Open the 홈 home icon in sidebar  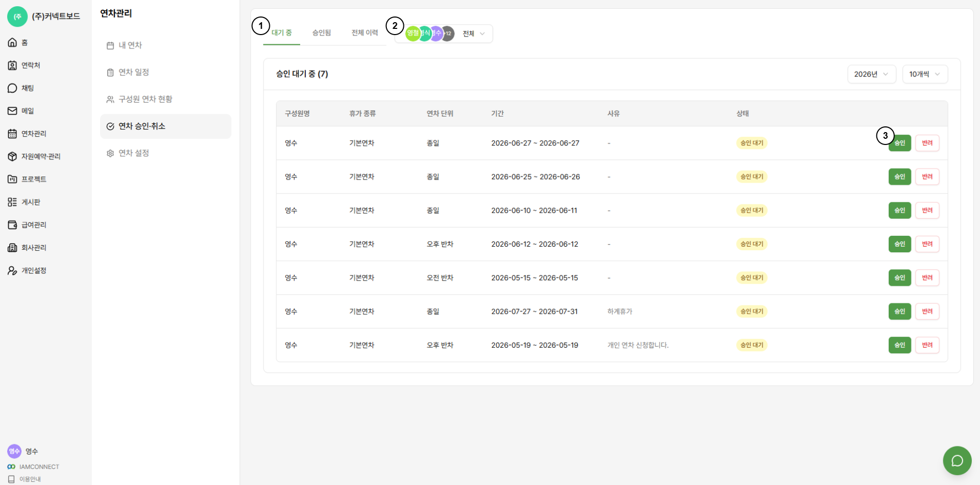12,42
